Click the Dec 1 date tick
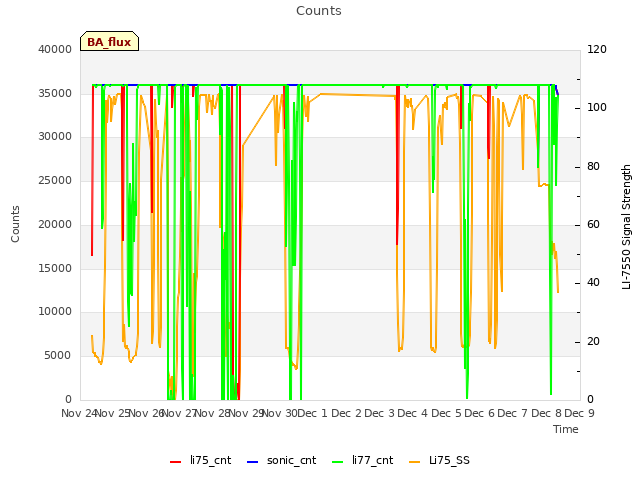640x480 pixels. (x=312, y=413)
